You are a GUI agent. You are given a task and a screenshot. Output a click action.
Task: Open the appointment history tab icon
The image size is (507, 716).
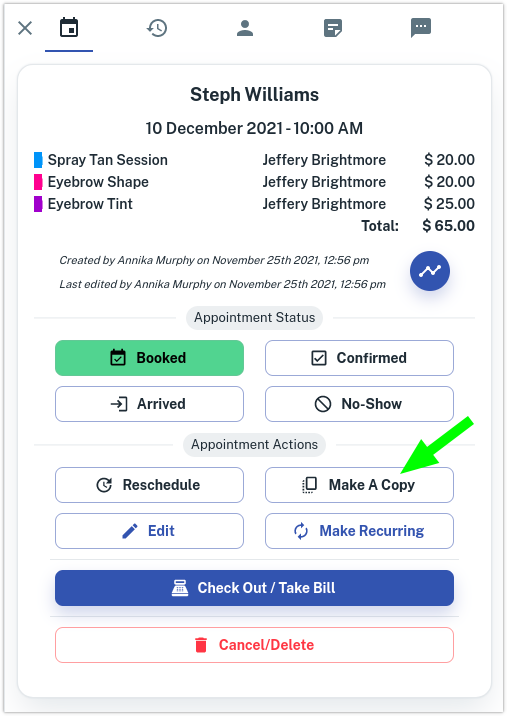157,28
